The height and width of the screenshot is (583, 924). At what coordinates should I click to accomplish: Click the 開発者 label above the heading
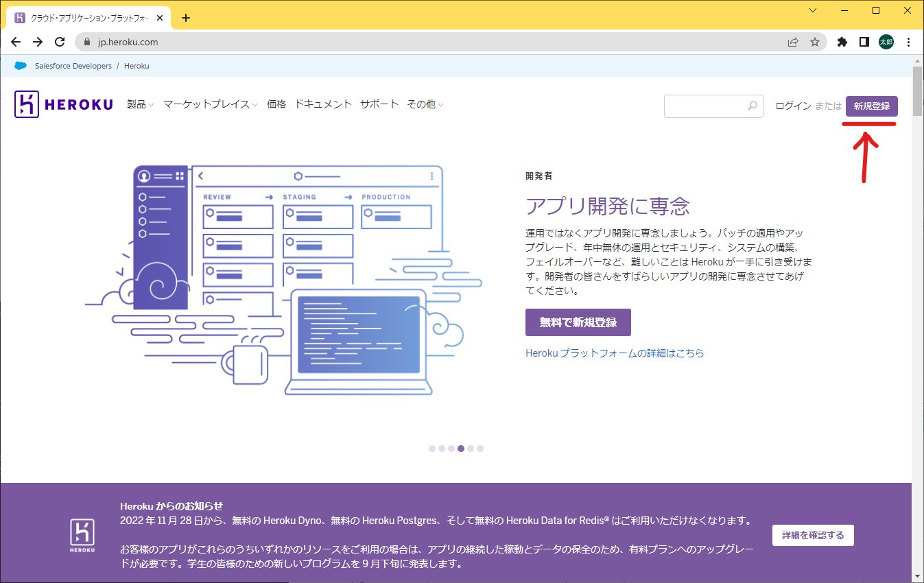[538, 176]
